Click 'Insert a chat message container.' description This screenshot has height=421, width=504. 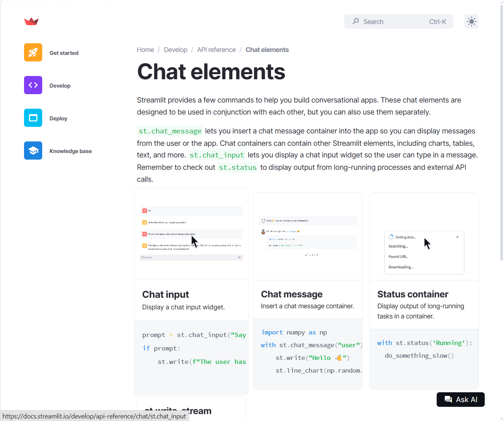307,306
